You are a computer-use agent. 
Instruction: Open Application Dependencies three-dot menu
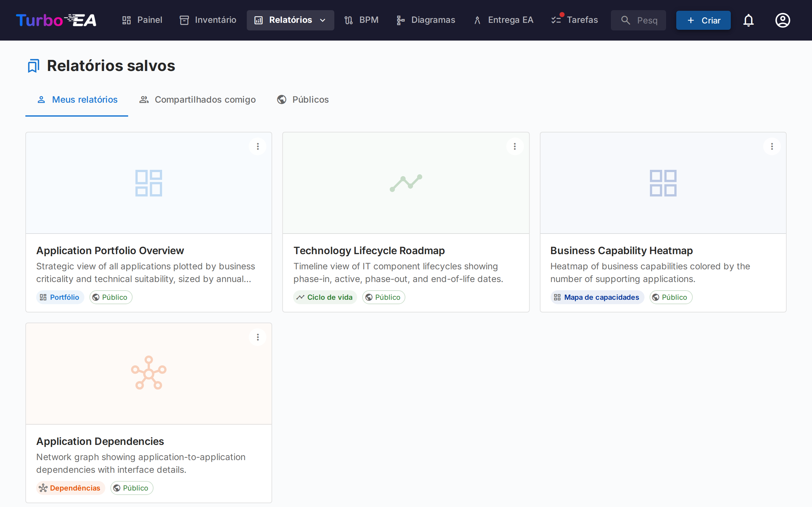point(258,337)
